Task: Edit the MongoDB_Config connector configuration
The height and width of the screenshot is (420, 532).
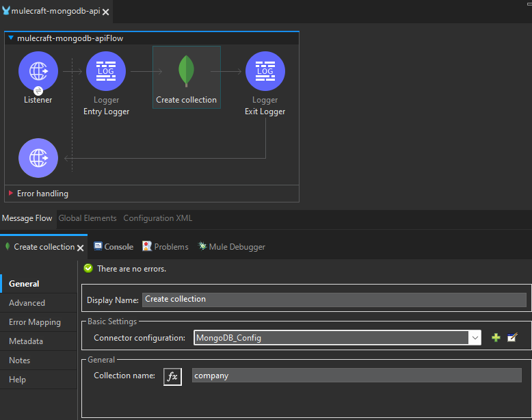Action: point(512,337)
